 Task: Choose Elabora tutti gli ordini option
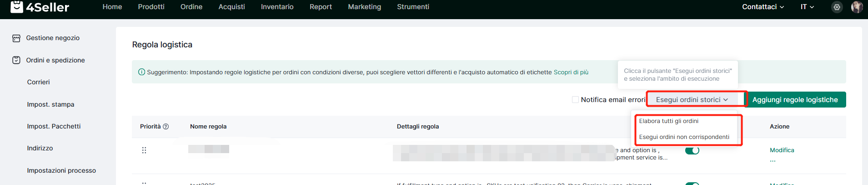click(669, 121)
